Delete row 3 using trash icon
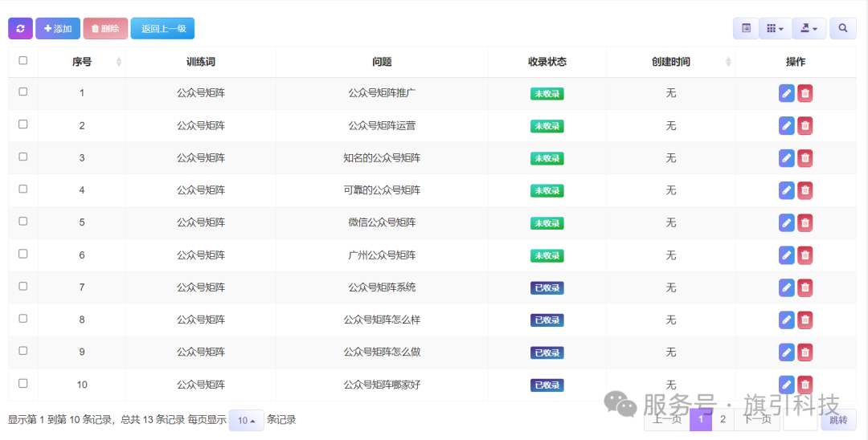The height and width of the screenshot is (440, 868). click(x=805, y=158)
